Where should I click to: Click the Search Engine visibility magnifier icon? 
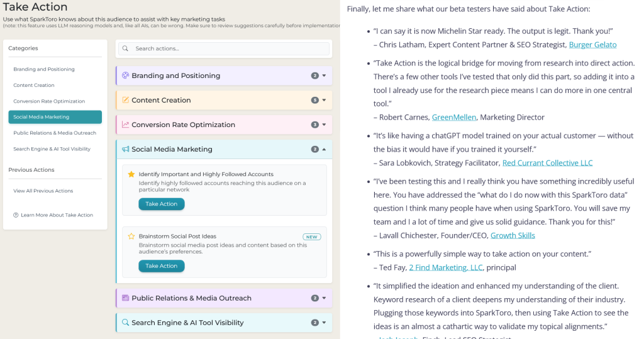[x=126, y=323]
